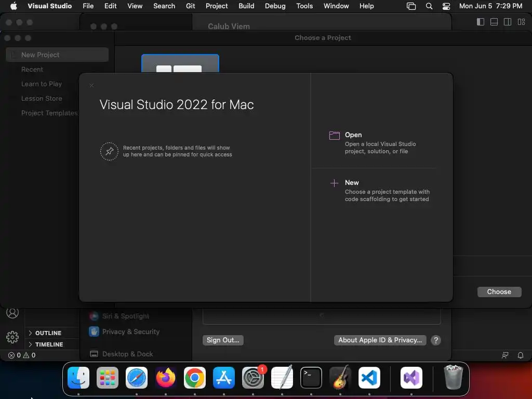Click the Open local project option

tap(373, 143)
